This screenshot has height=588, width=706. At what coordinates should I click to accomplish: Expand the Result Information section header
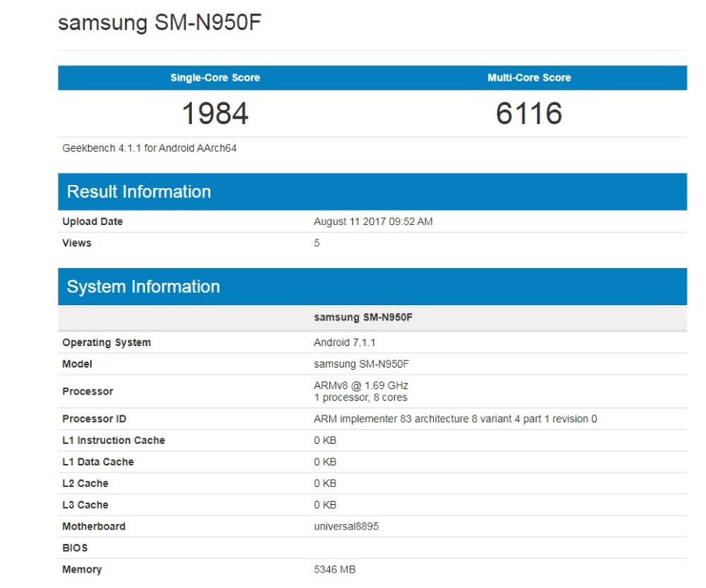(138, 191)
